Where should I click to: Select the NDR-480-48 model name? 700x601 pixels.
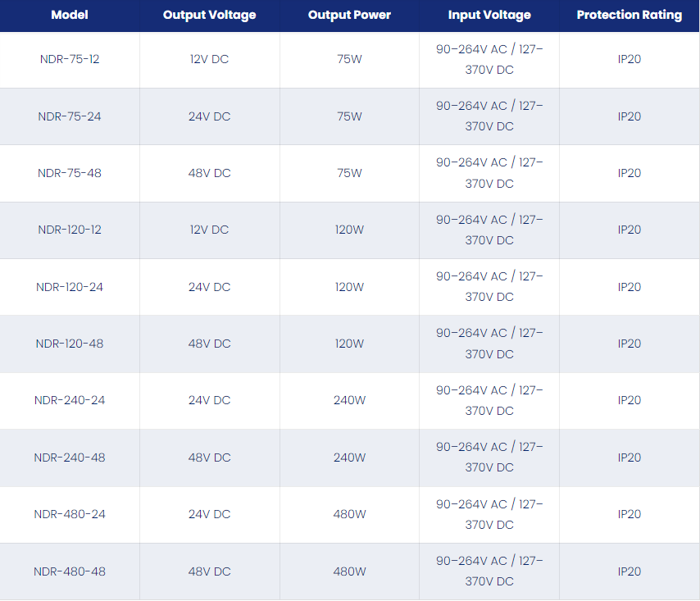pos(70,571)
